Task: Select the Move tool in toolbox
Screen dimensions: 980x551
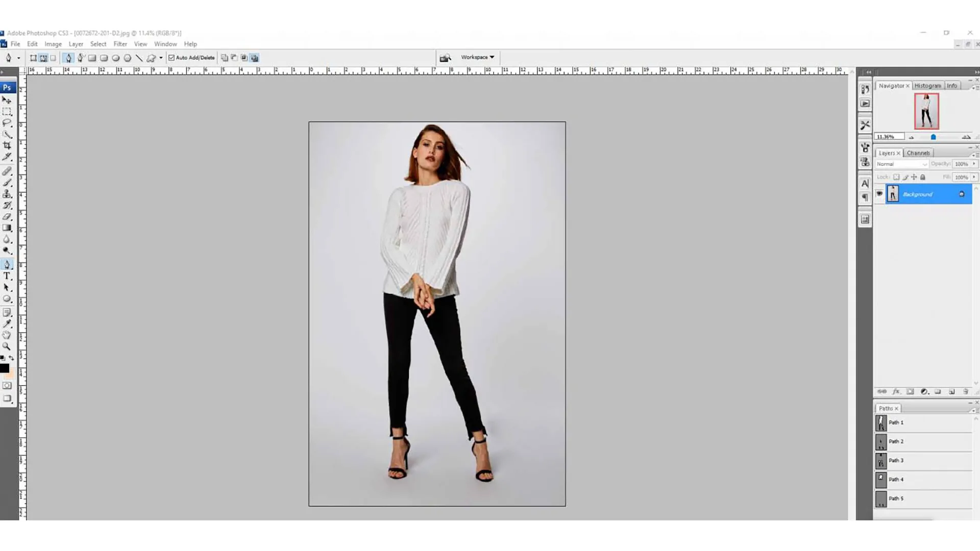Action: (7, 100)
